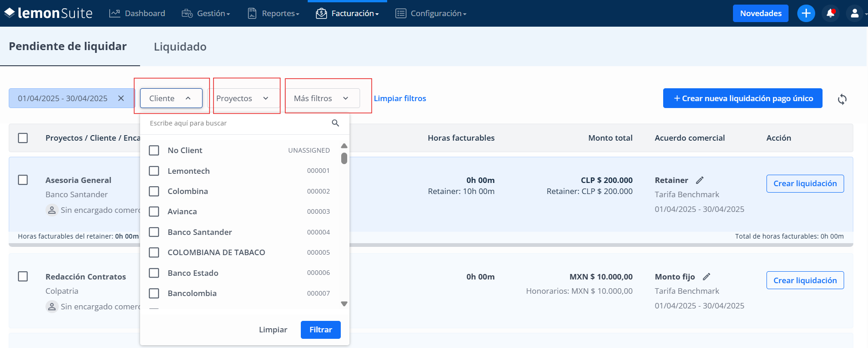Screen dimensions: 868x348
Task: Check the Bancolombia checkbox
Action: tap(154, 293)
